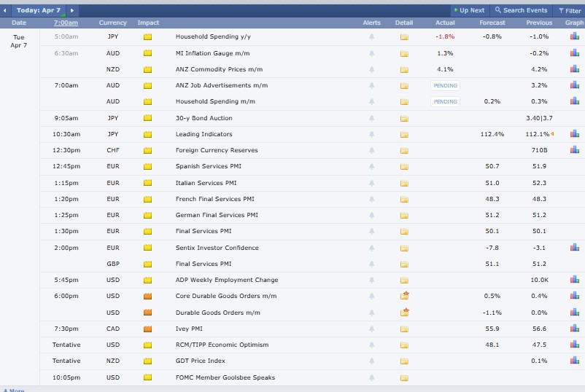This screenshot has width=585, height=392.
Task: Enable alert for German Final Services PMI
Action: (372, 216)
